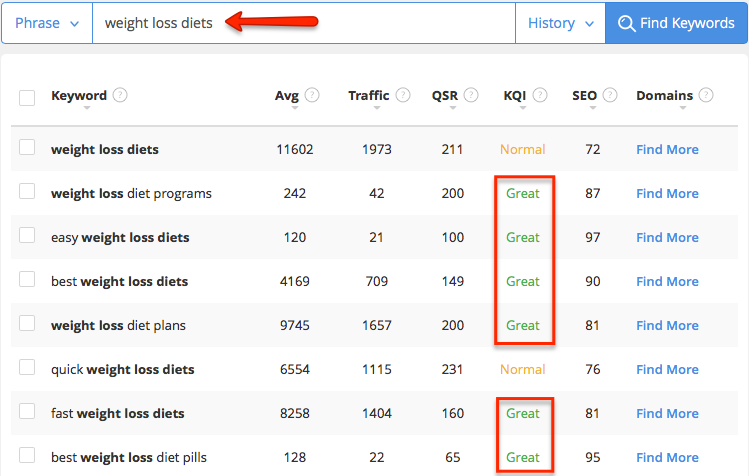Expand the History dropdown
The width and height of the screenshot is (749, 476).
pos(560,23)
